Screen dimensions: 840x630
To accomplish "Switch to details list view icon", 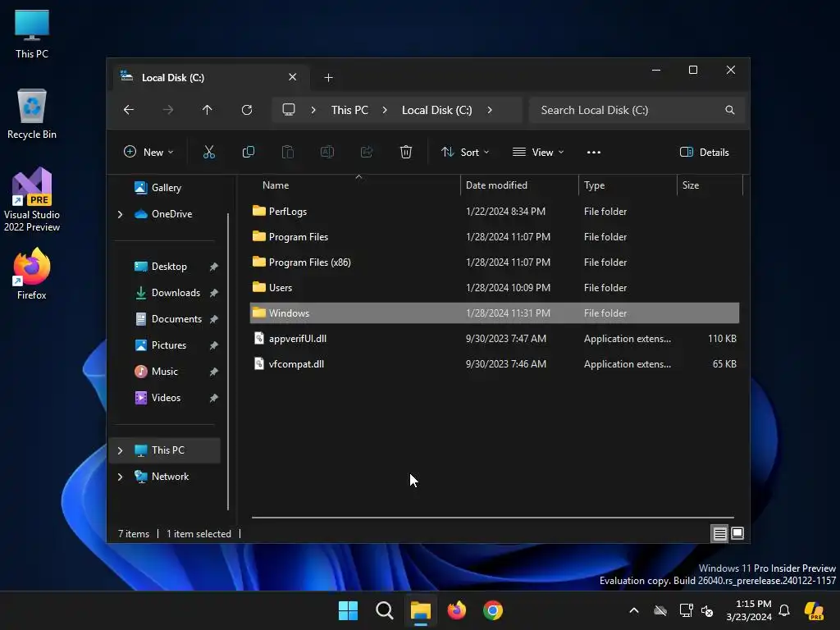I will pyautogui.click(x=719, y=533).
